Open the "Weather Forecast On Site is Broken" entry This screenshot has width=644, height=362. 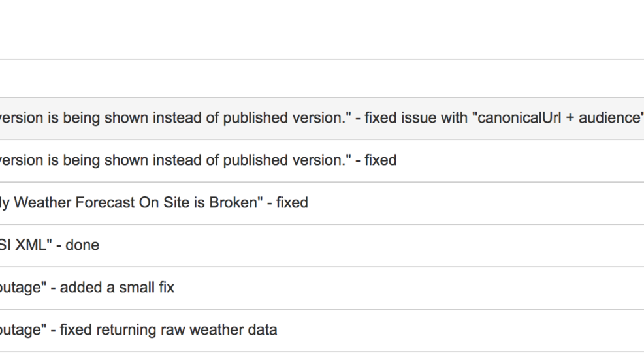click(322, 204)
